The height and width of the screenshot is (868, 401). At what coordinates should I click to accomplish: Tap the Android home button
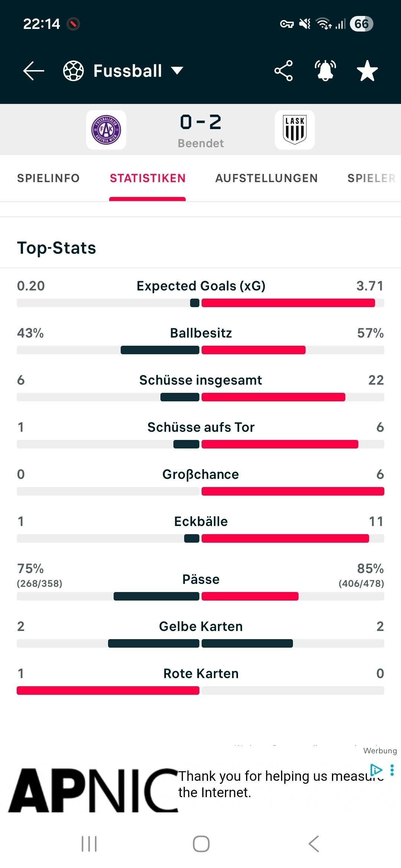point(201,844)
